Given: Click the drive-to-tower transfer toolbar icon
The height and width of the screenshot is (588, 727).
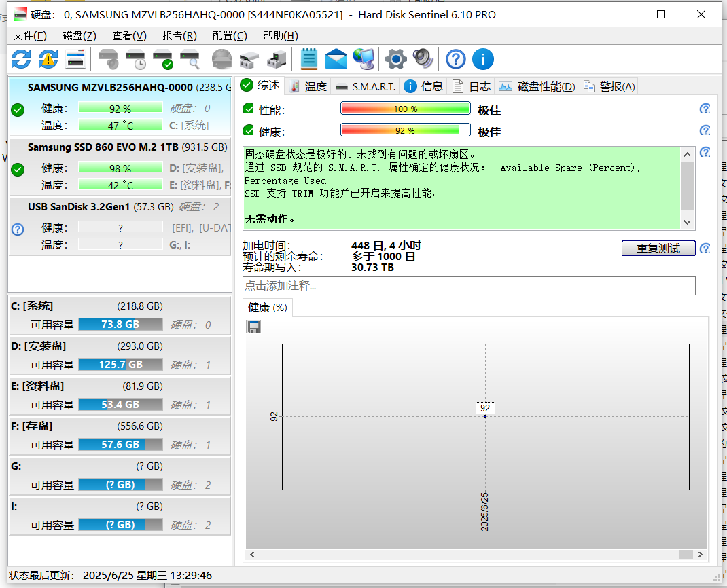Looking at the screenshot, I should (x=277, y=59).
